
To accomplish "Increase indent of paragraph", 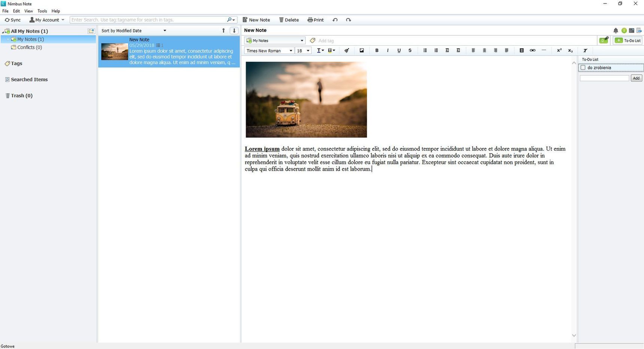I will click(447, 51).
